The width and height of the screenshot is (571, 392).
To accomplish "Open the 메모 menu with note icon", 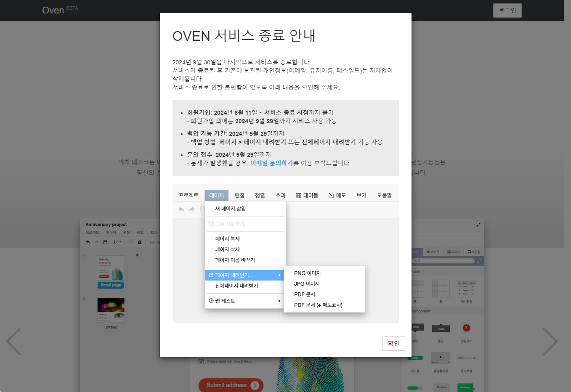I will point(337,195).
